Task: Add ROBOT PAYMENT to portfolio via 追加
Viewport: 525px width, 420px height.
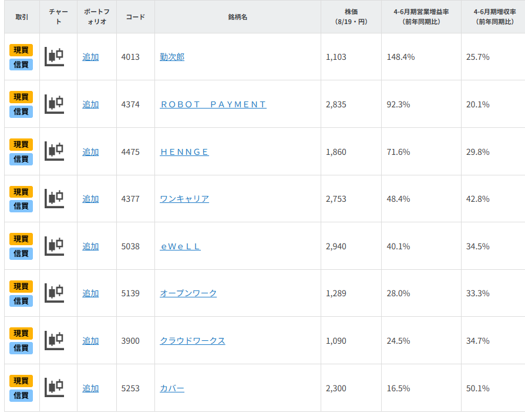Action: tap(90, 104)
